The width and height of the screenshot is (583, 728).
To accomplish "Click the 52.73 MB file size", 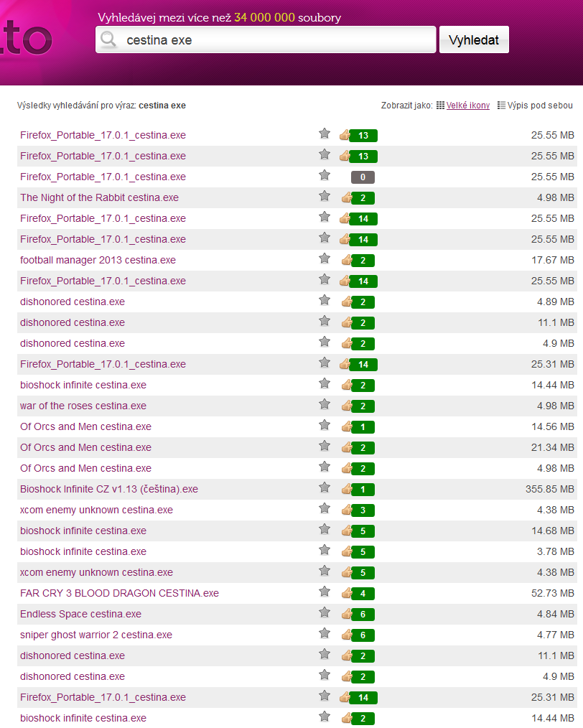I will coord(553,593).
